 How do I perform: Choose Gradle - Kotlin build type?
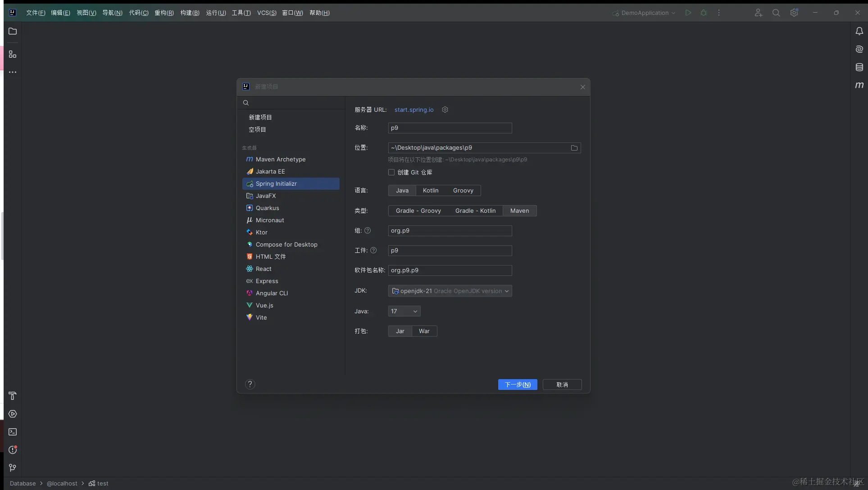coord(475,211)
